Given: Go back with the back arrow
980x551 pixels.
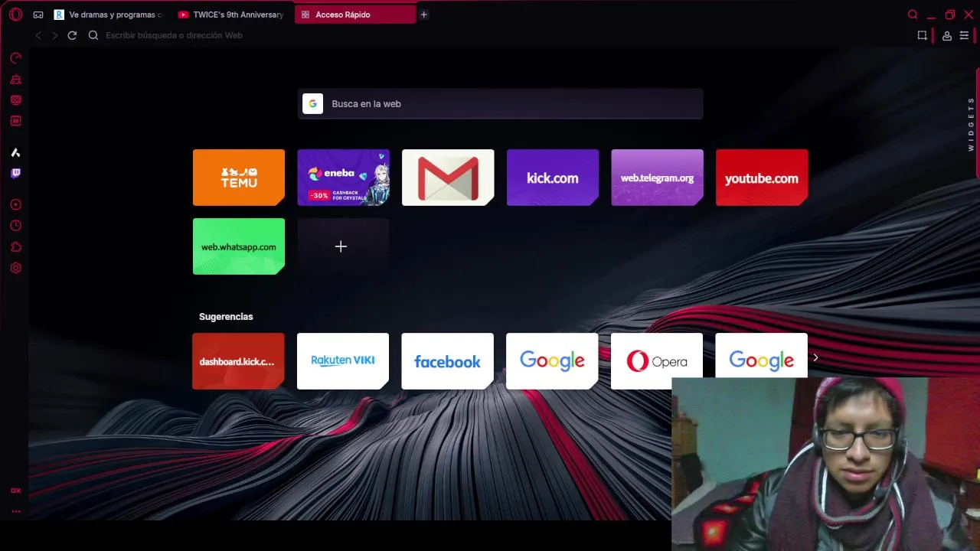Looking at the screenshot, I should click(x=38, y=35).
